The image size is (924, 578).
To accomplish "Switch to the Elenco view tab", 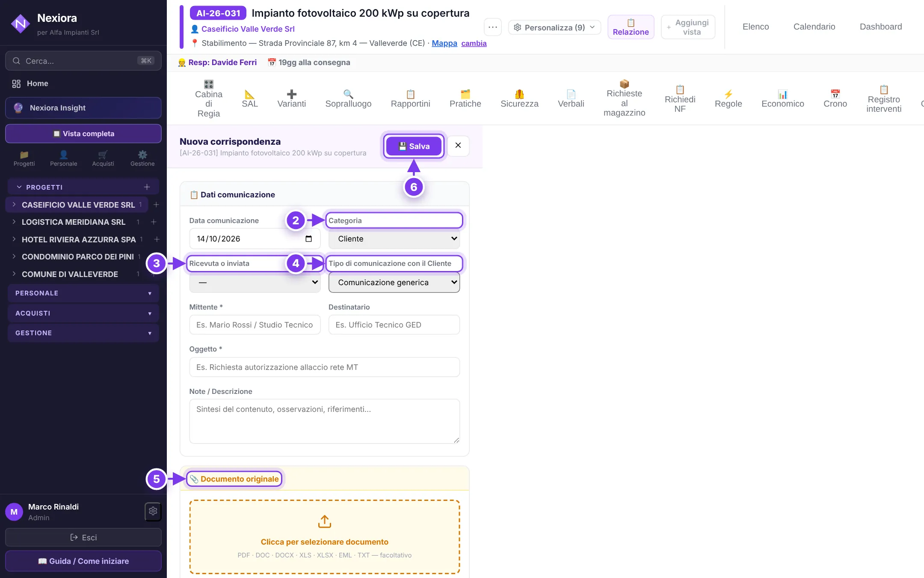I will 755,27.
